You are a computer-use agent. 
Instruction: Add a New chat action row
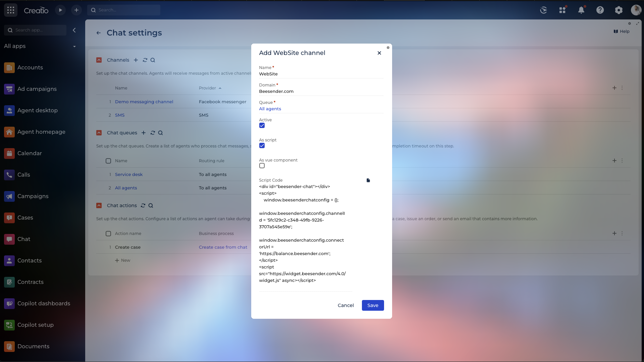pos(123,260)
